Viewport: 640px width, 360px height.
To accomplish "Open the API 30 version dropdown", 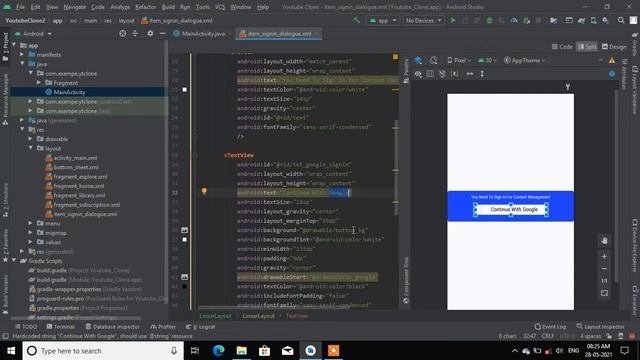I will (487, 60).
